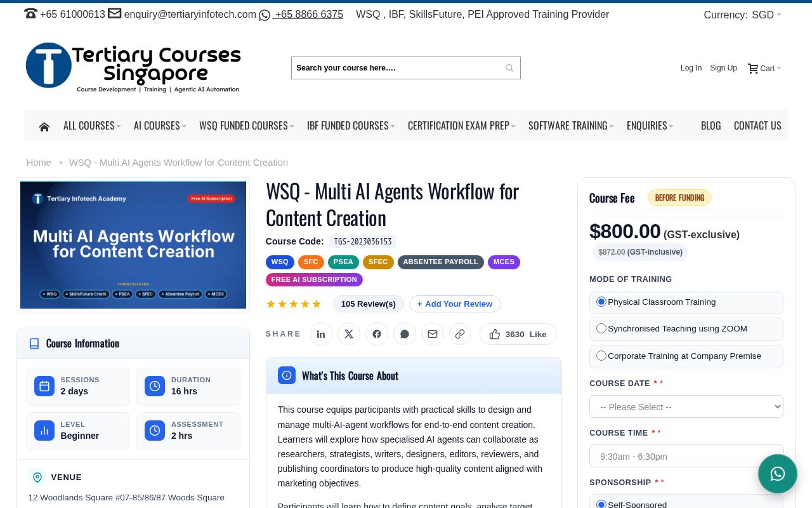The height and width of the screenshot is (508, 812).
Task: Click the home icon in navigation bar
Action: click(x=44, y=126)
